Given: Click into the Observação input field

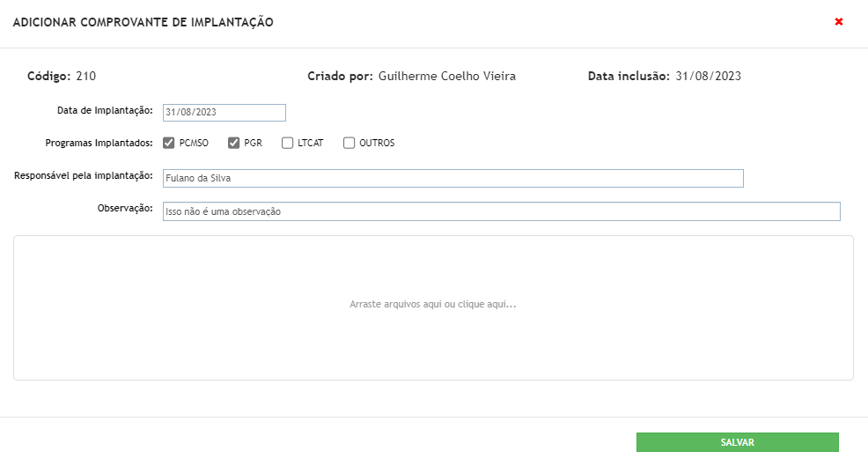Looking at the screenshot, I should (502, 211).
